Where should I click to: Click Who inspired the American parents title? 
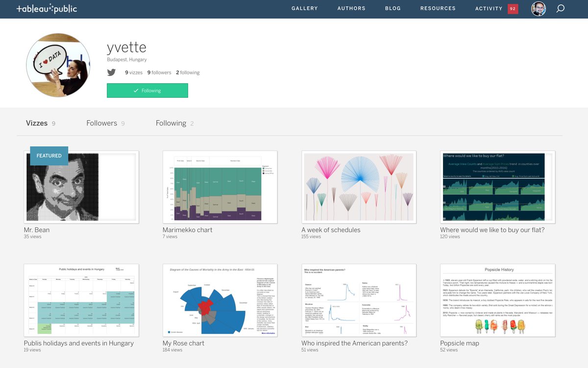coord(355,344)
